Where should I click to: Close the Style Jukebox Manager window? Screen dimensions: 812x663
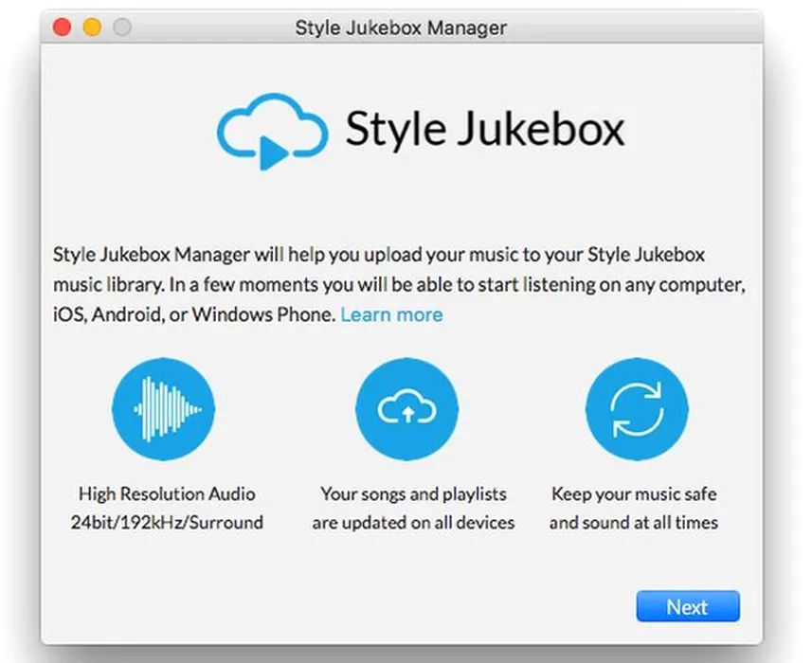point(63,27)
